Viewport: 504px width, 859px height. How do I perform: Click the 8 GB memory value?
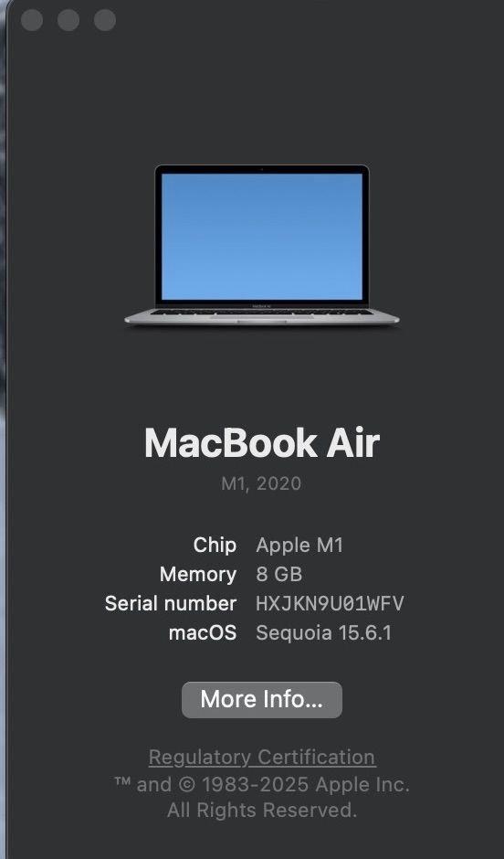point(279,575)
